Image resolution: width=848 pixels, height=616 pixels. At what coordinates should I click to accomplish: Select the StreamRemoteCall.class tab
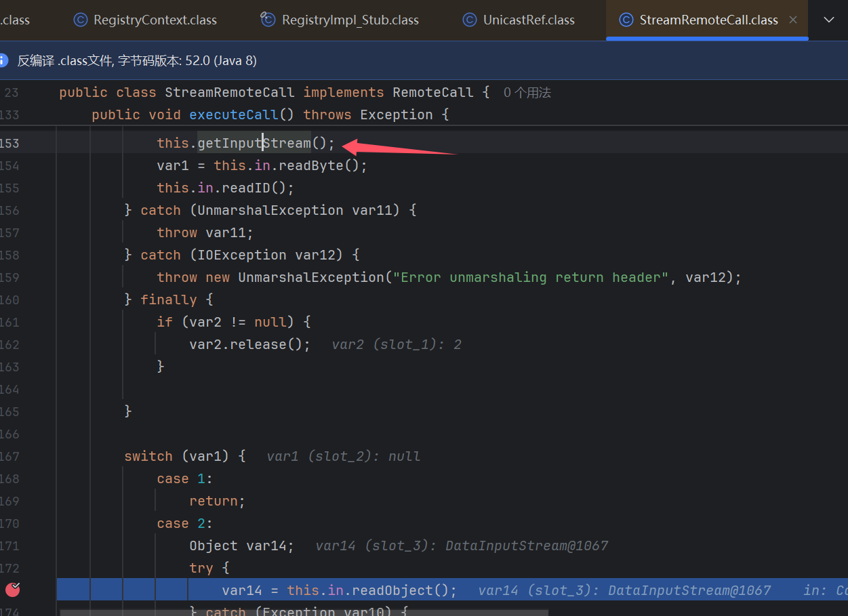(707, 20)
